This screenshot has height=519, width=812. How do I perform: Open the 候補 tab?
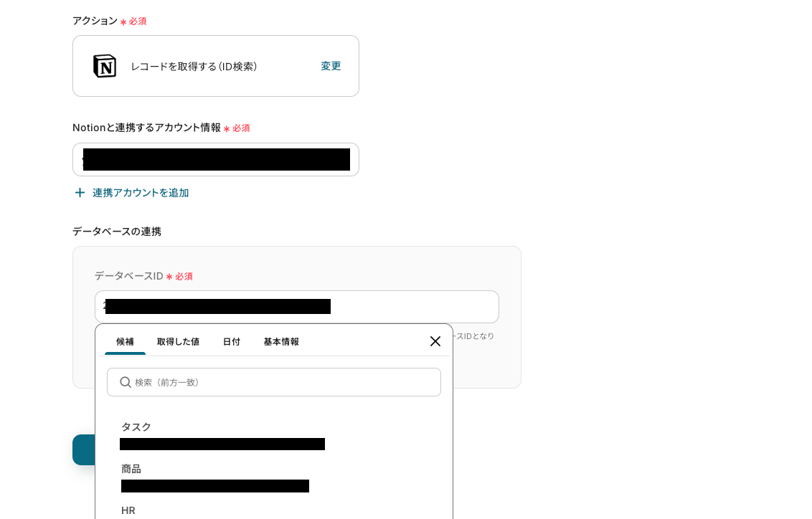(x=125, y=341)
